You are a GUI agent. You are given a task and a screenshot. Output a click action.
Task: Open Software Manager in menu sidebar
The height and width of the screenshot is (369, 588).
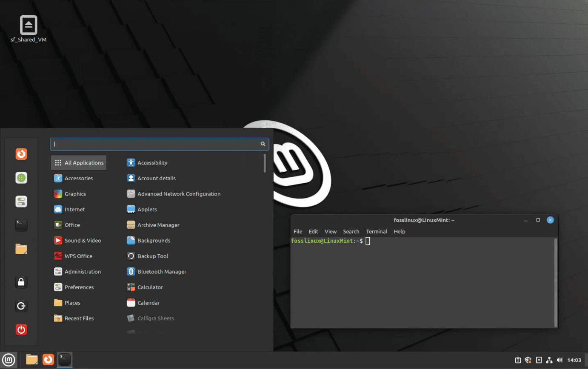[21, 178]
